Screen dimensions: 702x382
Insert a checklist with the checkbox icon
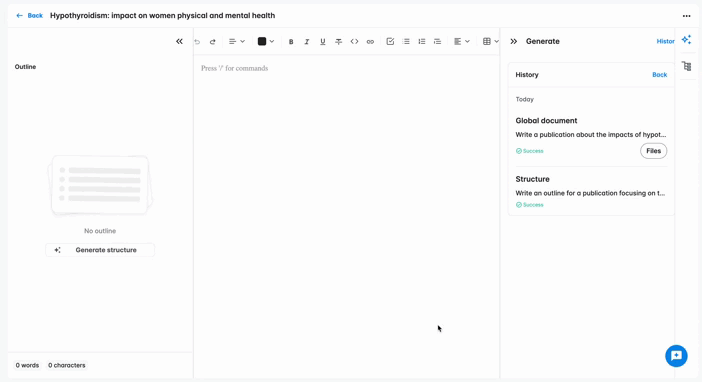point(390,42)
